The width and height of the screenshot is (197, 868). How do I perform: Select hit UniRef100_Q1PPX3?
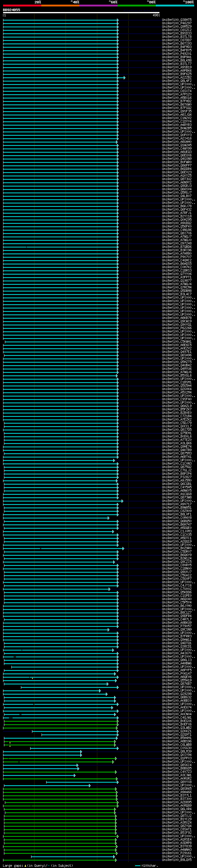[x=177, y=758]
